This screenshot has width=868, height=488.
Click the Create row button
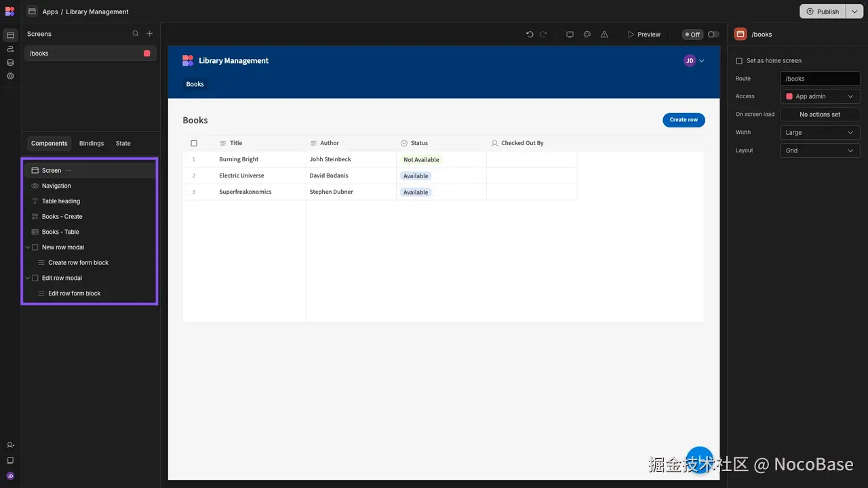pos(684,120)
